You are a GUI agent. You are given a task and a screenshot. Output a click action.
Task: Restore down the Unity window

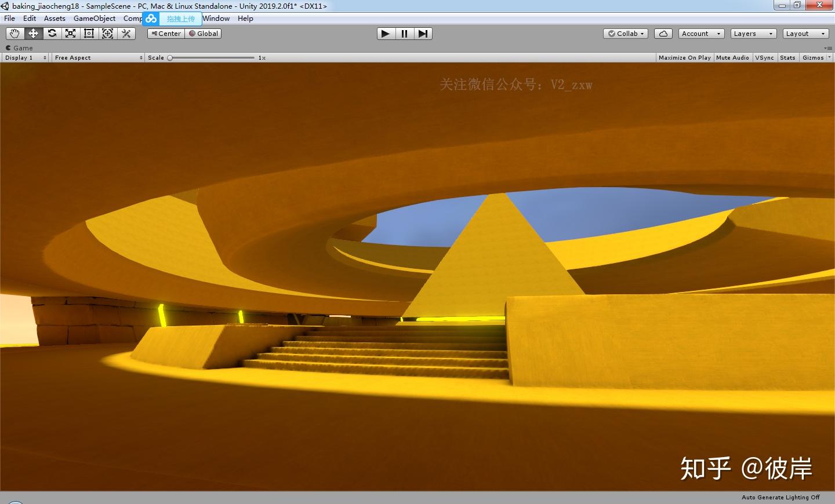click(797, 5)
